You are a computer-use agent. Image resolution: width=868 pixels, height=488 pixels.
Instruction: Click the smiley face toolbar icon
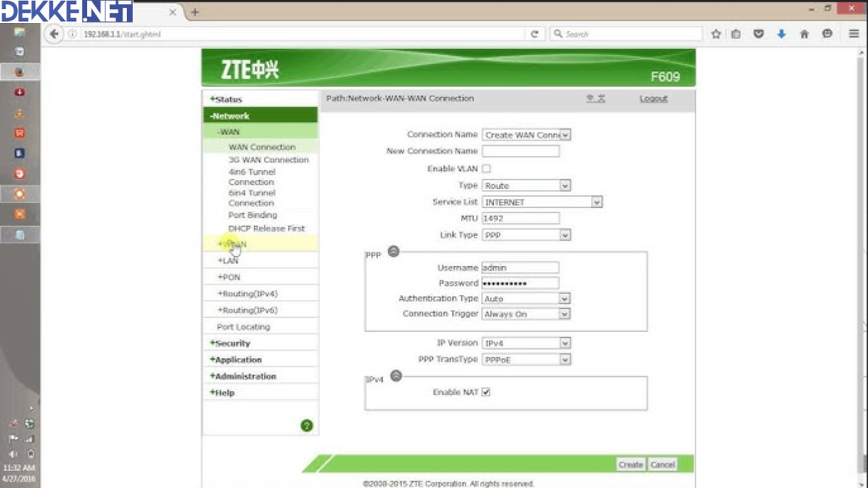pos(827,34)
